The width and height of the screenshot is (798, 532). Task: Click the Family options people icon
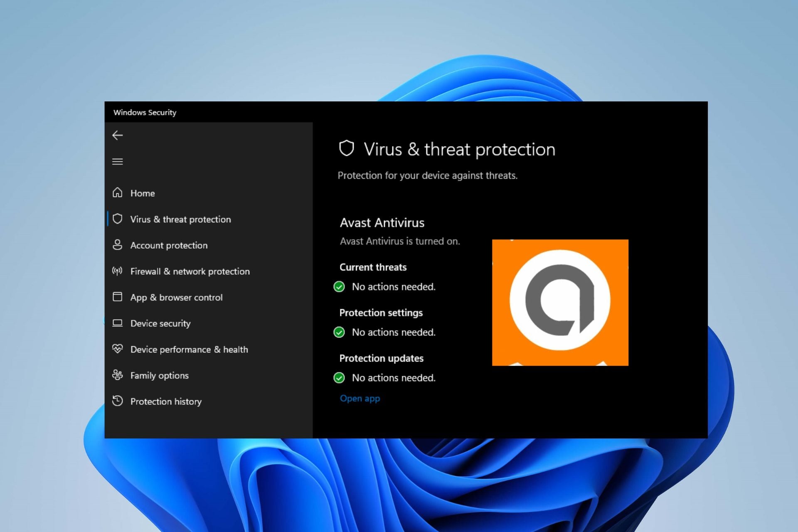click(118, 375)
